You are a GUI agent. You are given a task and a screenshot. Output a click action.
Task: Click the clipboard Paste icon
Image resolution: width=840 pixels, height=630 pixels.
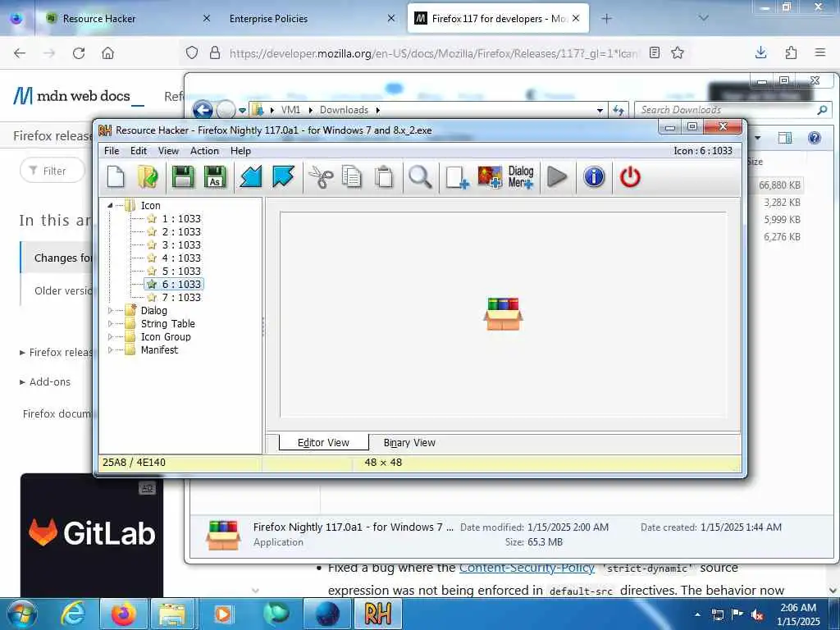[384, 177]
